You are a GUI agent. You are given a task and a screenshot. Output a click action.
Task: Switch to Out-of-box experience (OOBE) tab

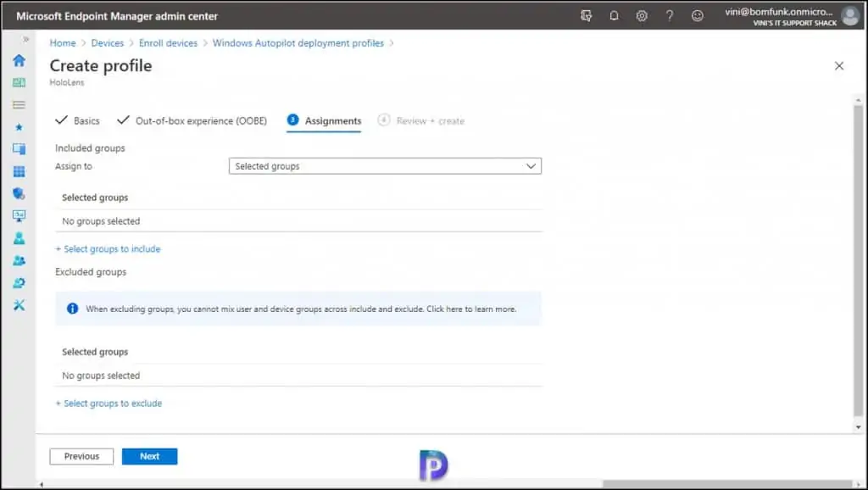192,120
